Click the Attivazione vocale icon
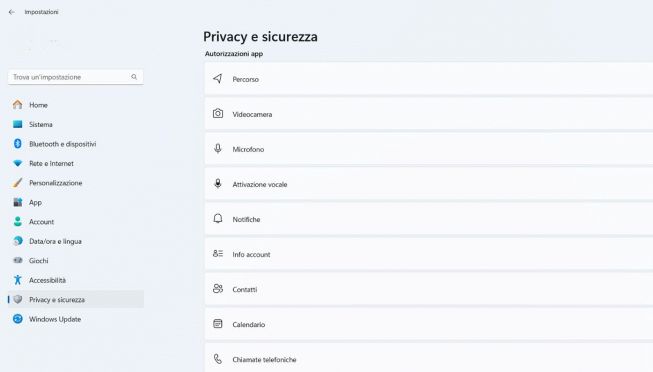Viewport: 653px width, 372px height. click(x=218, y=184)
